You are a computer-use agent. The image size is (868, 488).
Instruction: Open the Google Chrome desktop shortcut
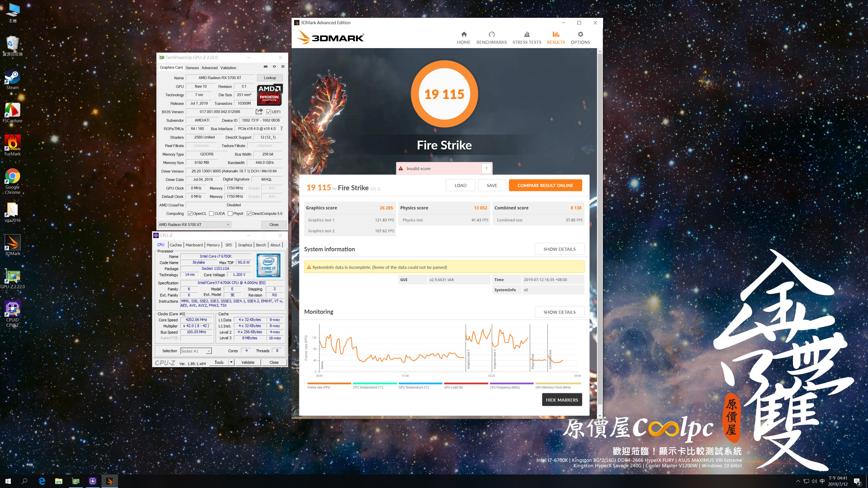pos(12,181)
